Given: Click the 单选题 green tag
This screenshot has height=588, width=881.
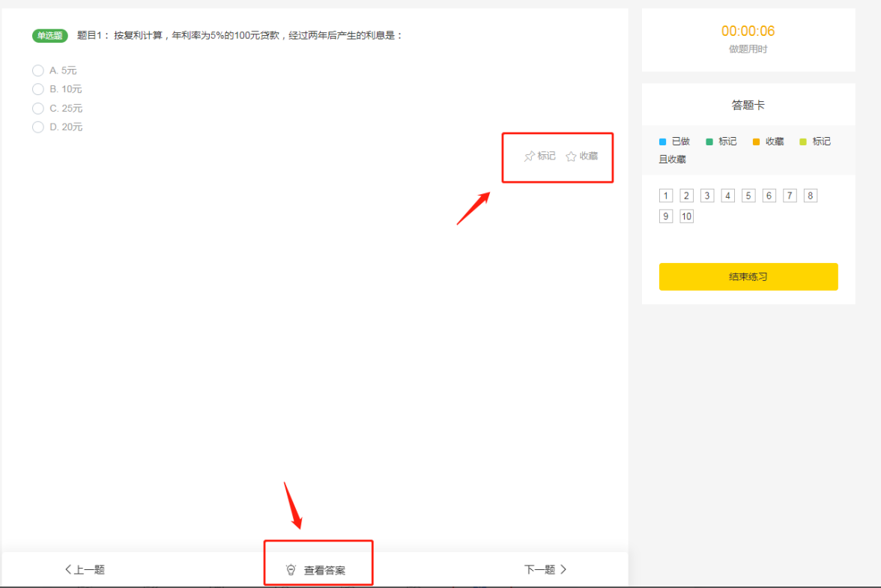Looking at the screenshot, I should click(50, 35).
